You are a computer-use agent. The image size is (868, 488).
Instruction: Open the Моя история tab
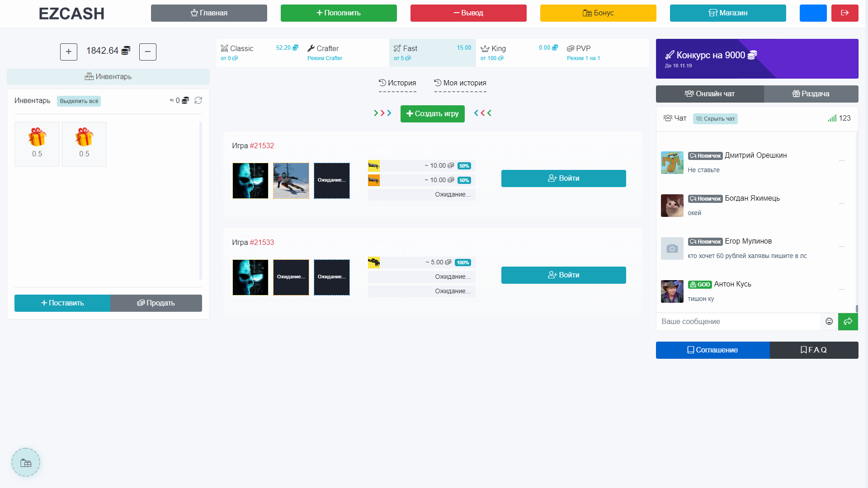[x=460, y=83]
